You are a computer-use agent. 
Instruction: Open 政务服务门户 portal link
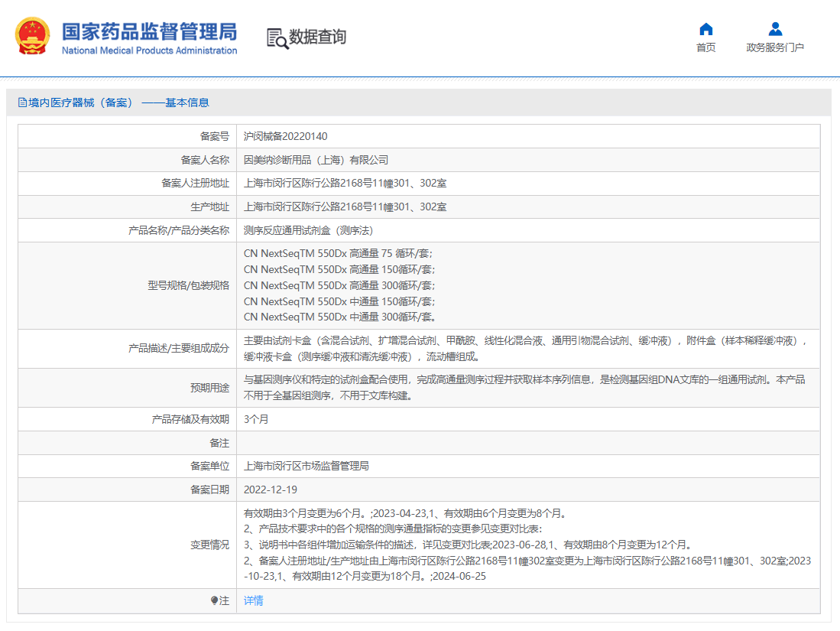point(775,47)
